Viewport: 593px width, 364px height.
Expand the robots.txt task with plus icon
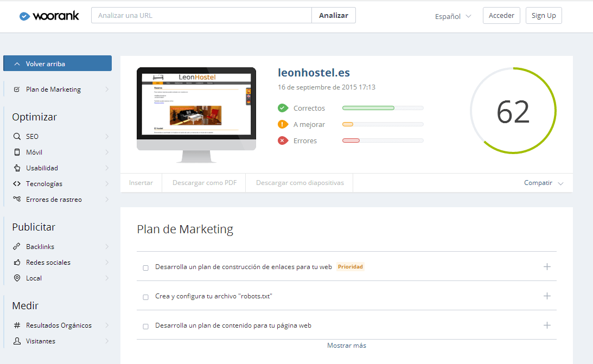547,296
